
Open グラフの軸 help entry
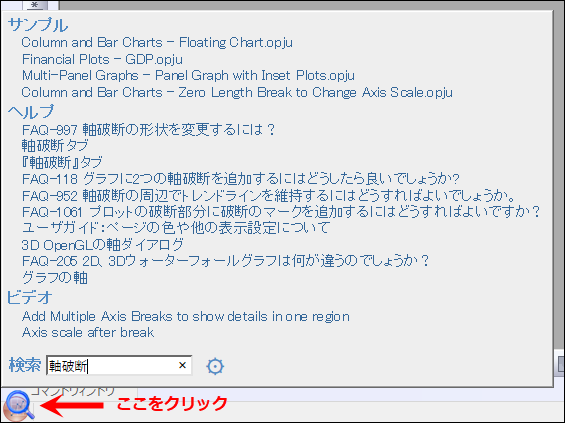click(54, 278)
